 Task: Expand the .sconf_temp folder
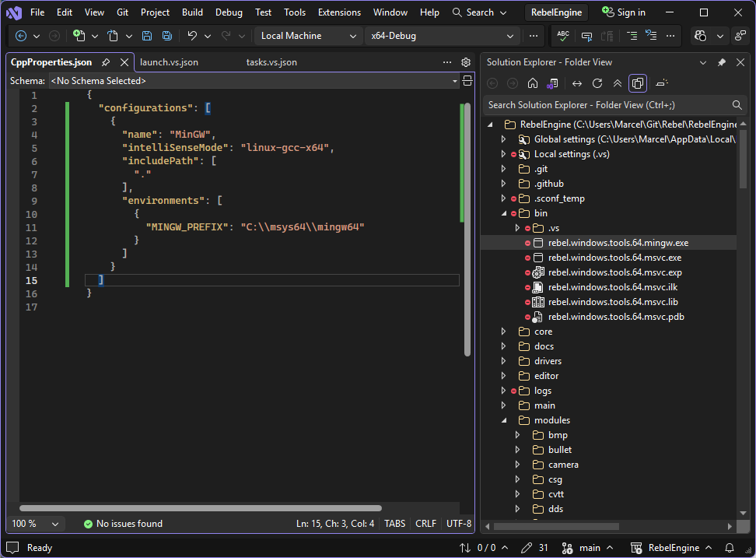[x=503, y=198]
